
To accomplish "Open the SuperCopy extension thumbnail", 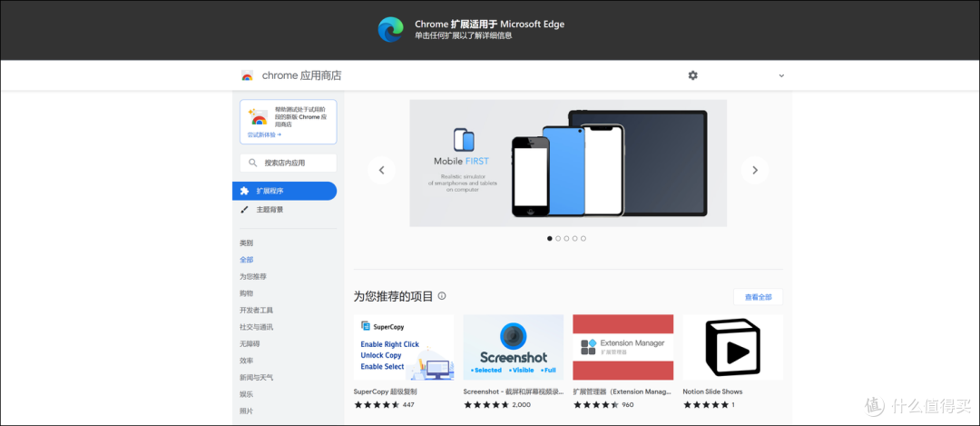I will coord(404,347).
